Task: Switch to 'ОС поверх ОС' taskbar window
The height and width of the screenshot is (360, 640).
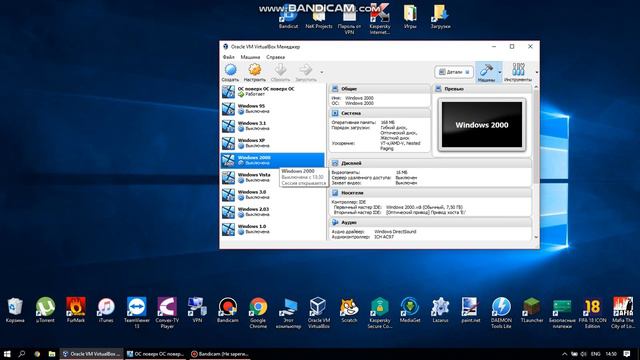Action: pos(155,354)
